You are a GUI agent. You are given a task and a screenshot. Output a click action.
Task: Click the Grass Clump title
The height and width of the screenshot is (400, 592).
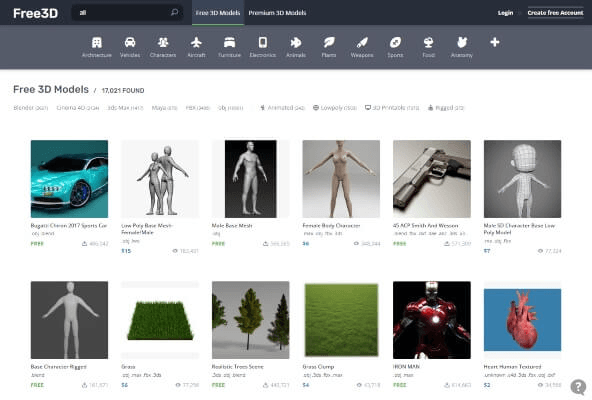[x=318, y=367]
